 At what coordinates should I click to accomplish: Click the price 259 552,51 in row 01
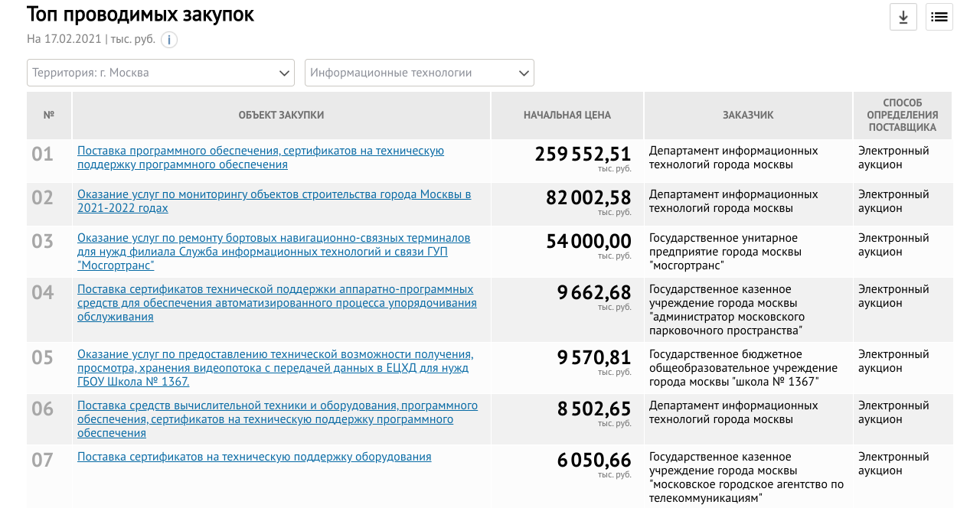[583, 155]
